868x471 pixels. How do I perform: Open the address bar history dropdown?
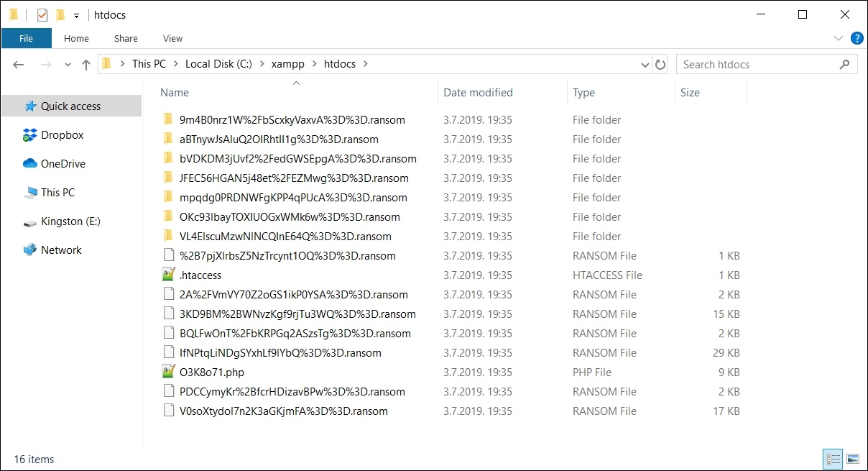[x=645, y=64]
